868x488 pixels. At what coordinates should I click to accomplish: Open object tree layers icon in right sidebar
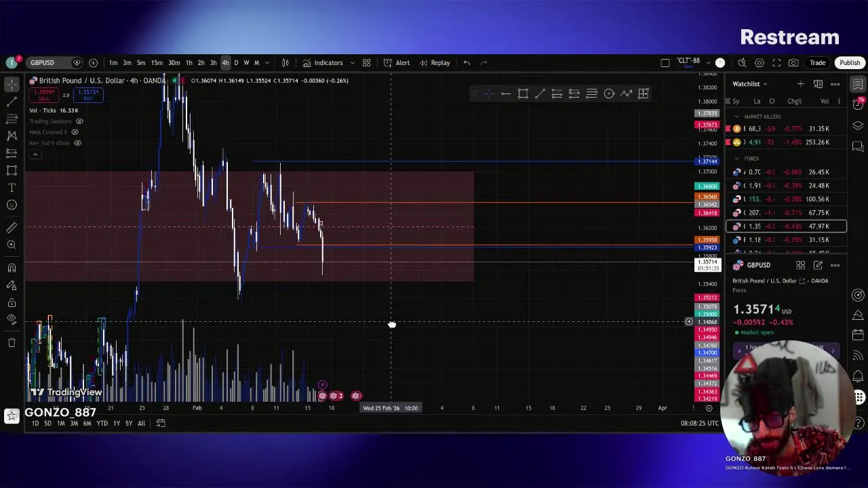858,125
